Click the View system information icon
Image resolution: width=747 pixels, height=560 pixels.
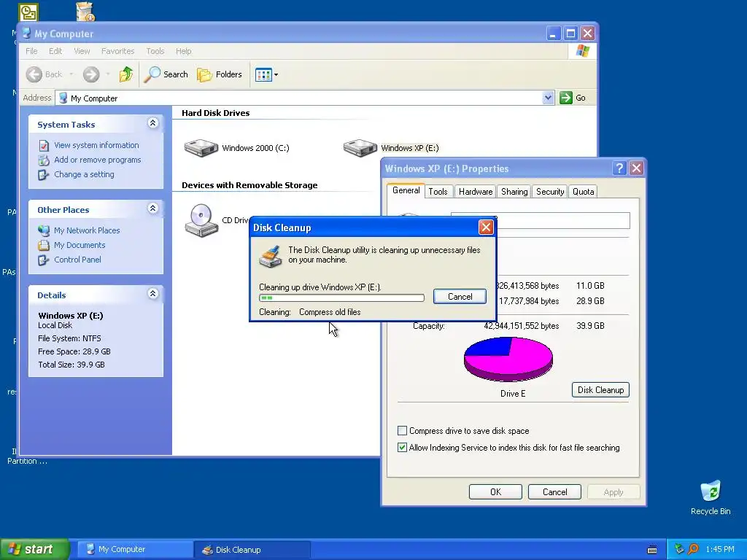click(x=43, y=145)
